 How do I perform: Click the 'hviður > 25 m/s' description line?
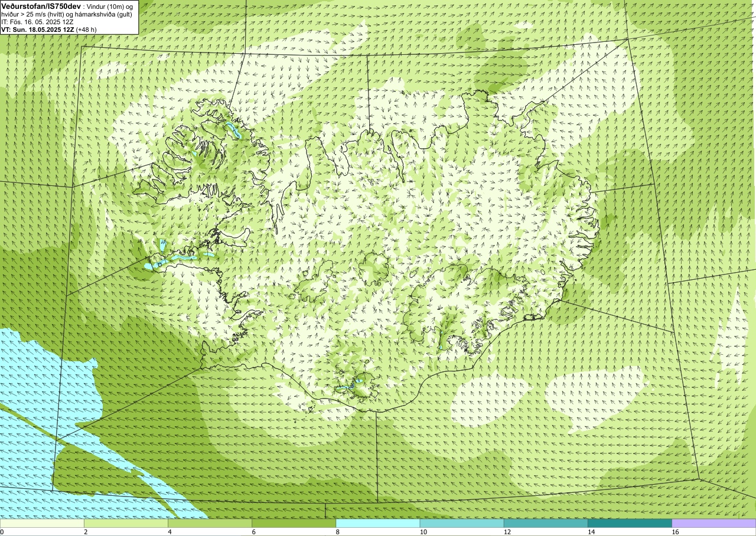tap(67, 14)
